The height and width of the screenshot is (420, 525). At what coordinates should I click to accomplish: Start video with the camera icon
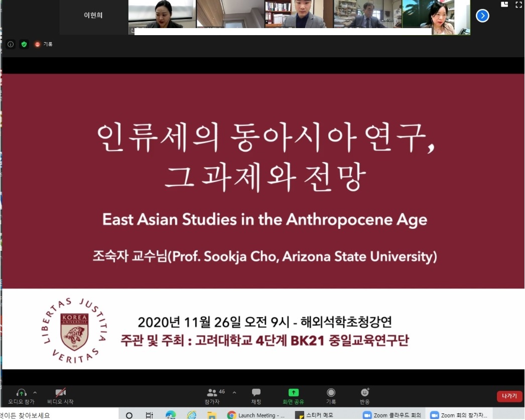coord(60,393)
